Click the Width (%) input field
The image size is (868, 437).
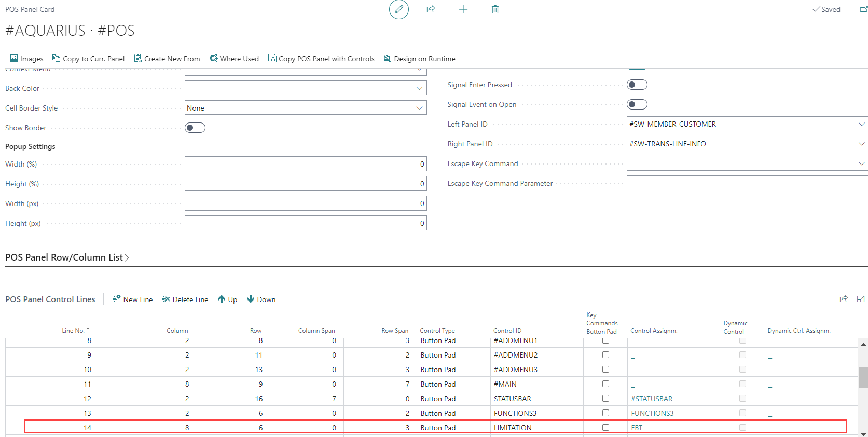coord(305,164)
